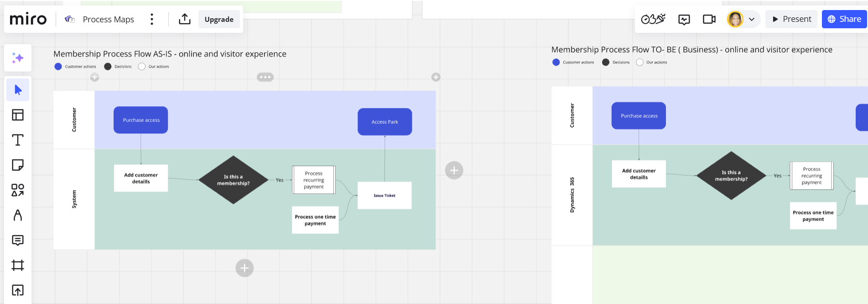Open the Miro AI sparkle tool
The width and height of the screenshot is (868, 304).
click(18, 58)
